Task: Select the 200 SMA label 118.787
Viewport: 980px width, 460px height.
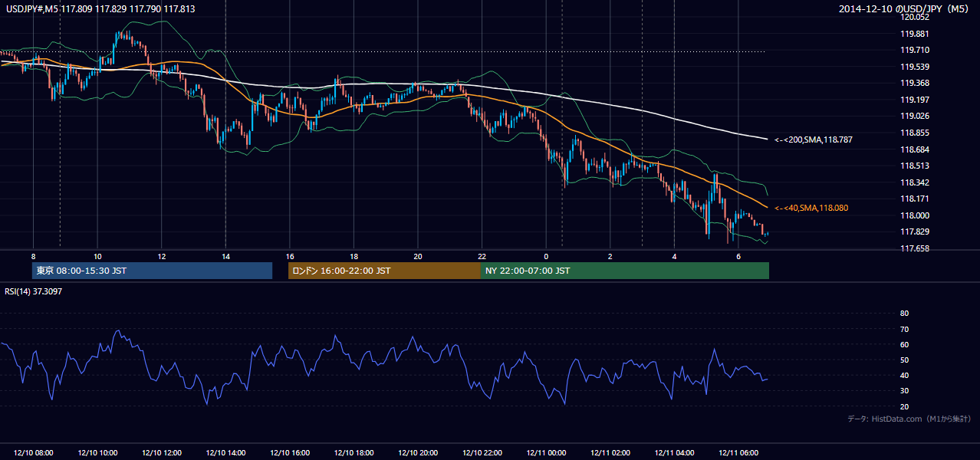Action: [813, 140]
